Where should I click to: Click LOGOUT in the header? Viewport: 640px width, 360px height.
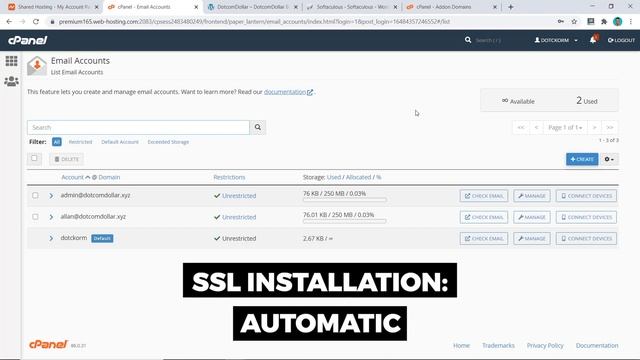(x=621, y=40)
